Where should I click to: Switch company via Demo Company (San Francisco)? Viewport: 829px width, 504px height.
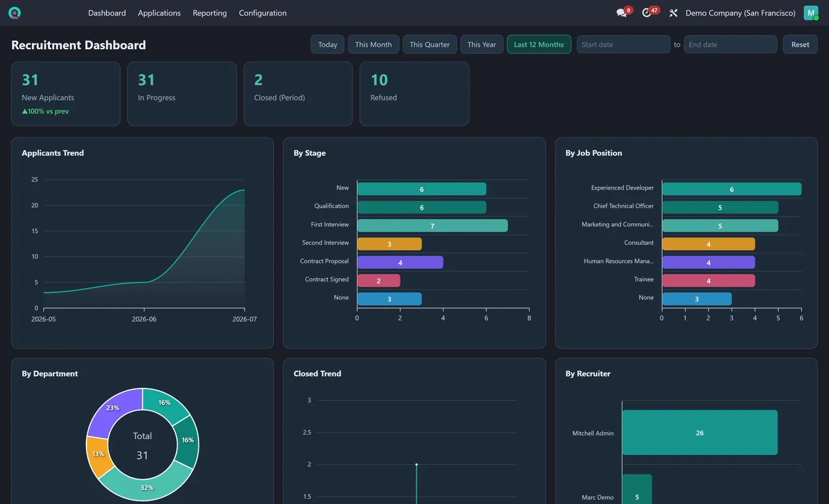[740, 12]
